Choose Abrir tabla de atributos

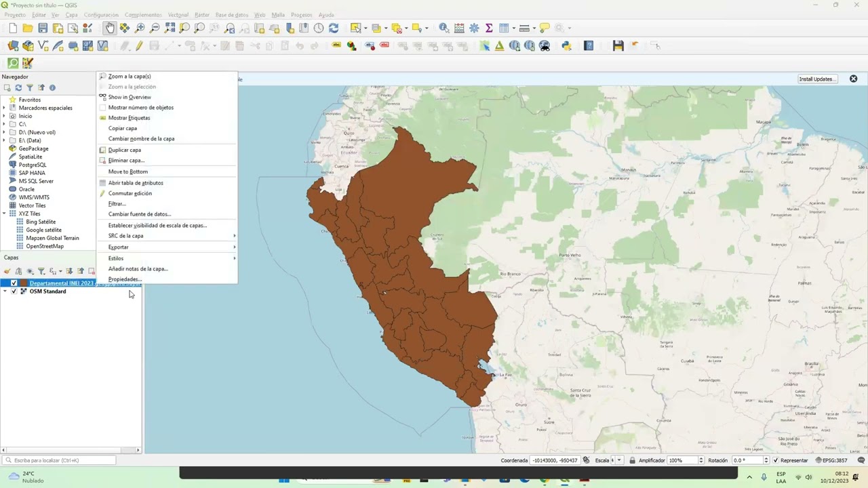coord(167,183)
